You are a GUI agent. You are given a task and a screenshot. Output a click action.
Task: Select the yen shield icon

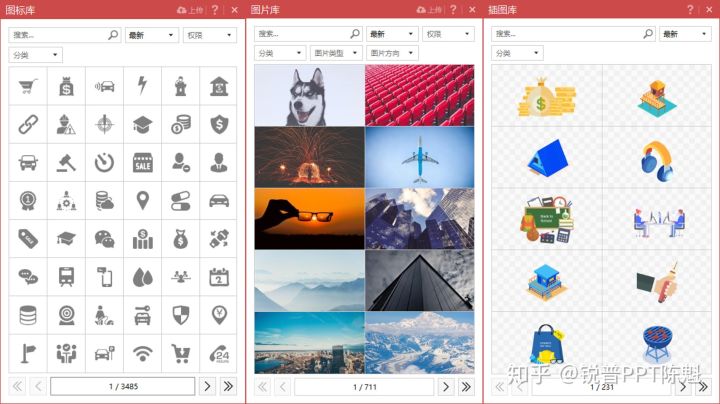(219, 315)
